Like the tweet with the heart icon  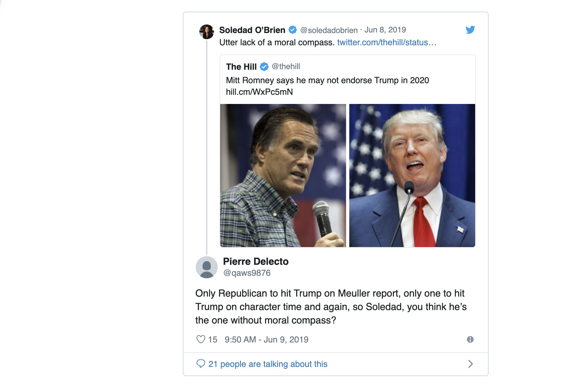pos(201,339)
